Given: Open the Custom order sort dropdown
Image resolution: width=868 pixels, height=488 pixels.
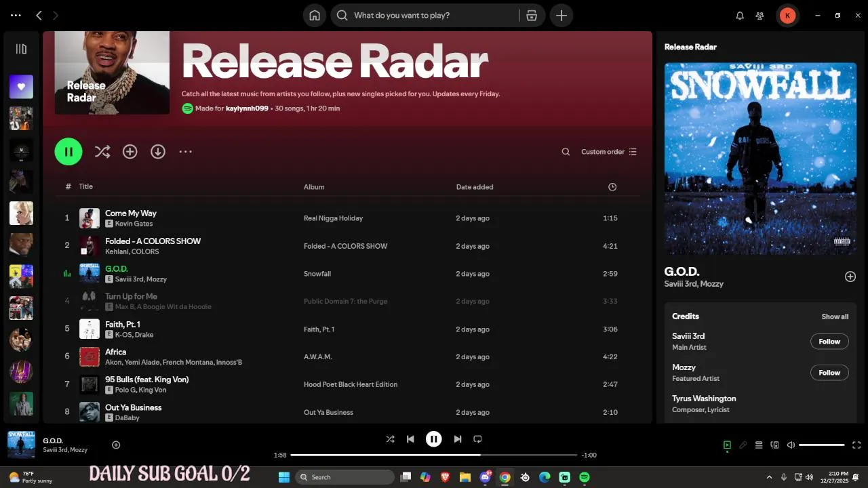Looking at the screenshot, I should [x=609, y=152].
